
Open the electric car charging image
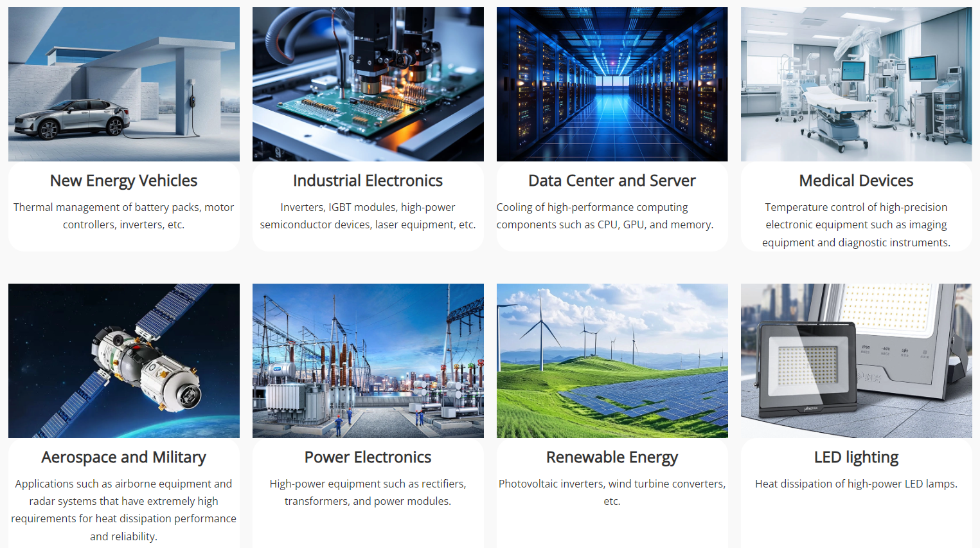coord(124,84)
